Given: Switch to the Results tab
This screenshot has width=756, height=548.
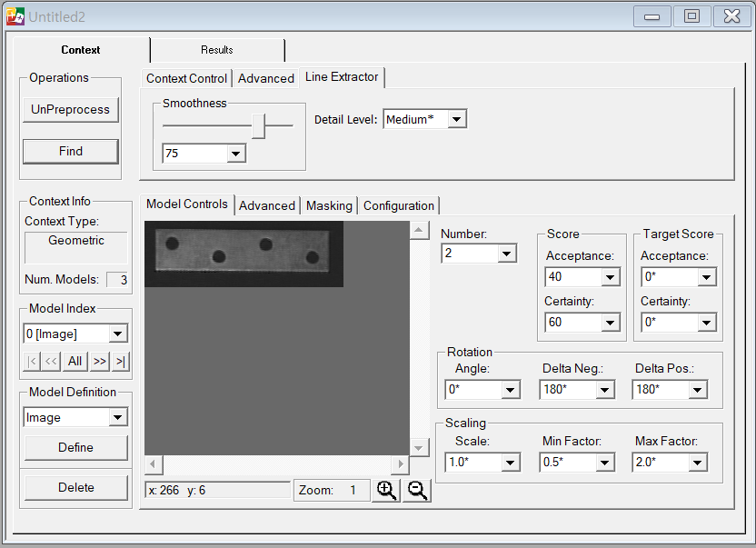Looking at the screenshot, I should click(x=217, y=50).
